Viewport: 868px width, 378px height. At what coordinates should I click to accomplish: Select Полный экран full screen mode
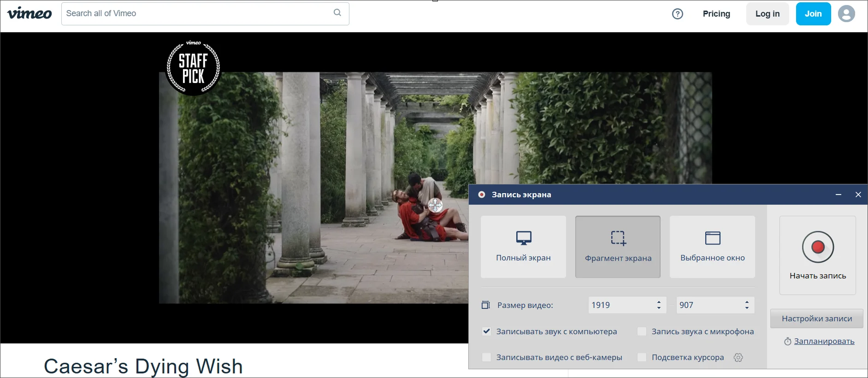pos(523,247)
